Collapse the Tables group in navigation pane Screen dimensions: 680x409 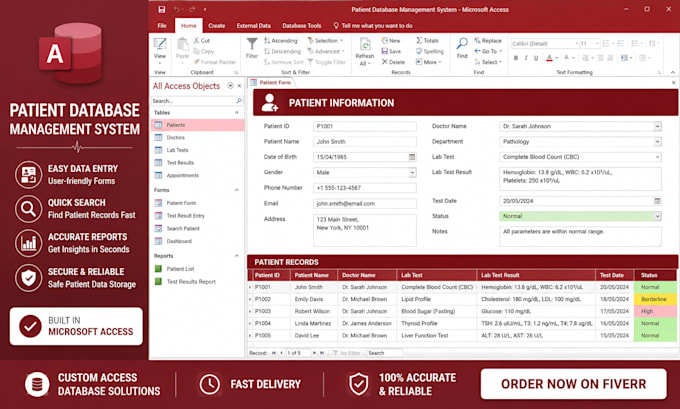[237, 113]
